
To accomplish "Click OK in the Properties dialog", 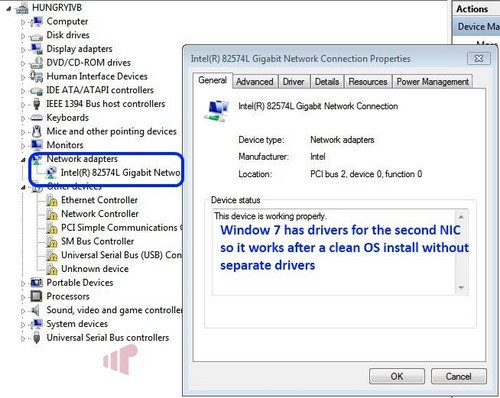I will (397, 376).
